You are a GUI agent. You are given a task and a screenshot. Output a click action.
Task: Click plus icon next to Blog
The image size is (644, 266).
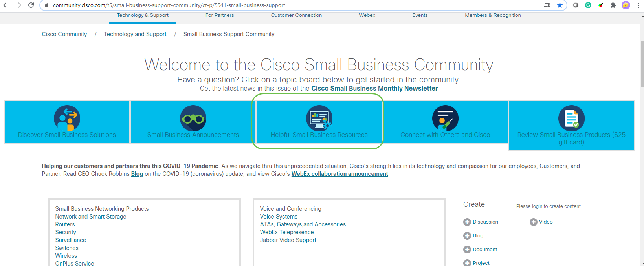(467, 236)
